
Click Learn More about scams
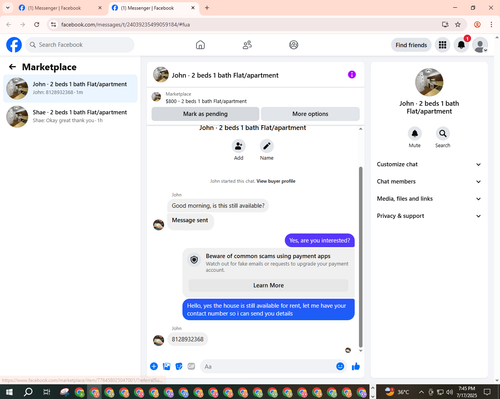point(268,285)
